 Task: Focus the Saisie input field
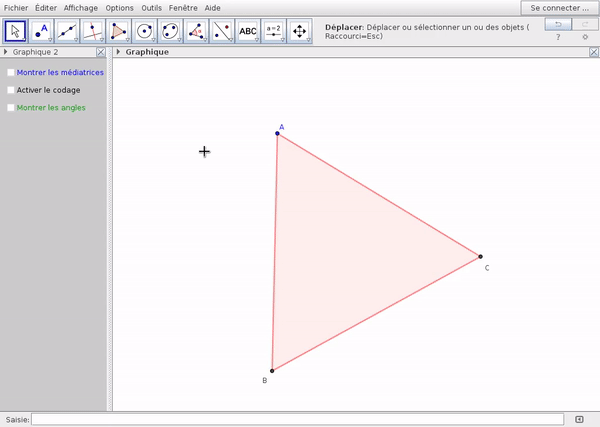pyautogui.click(x=297, y=419)
